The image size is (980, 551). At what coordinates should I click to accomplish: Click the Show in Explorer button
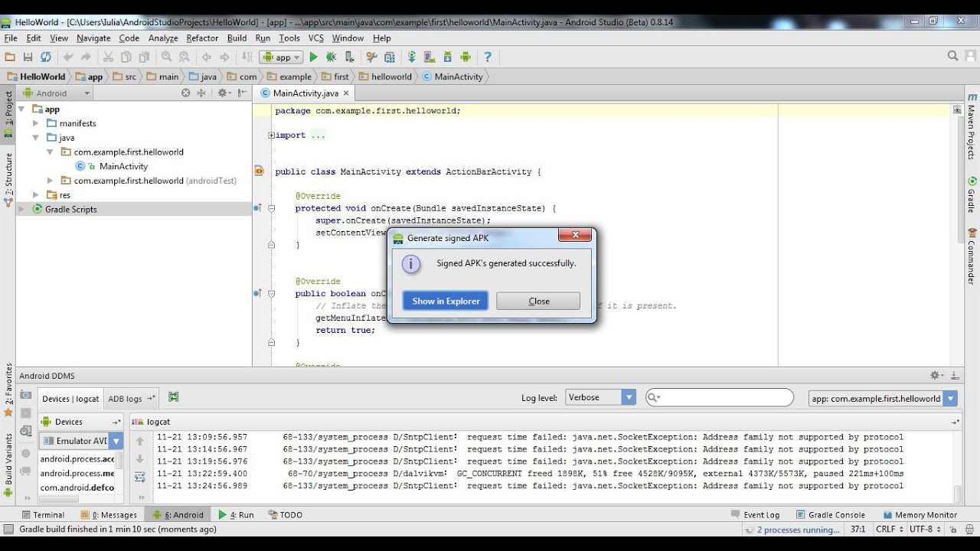click(446, 302)
